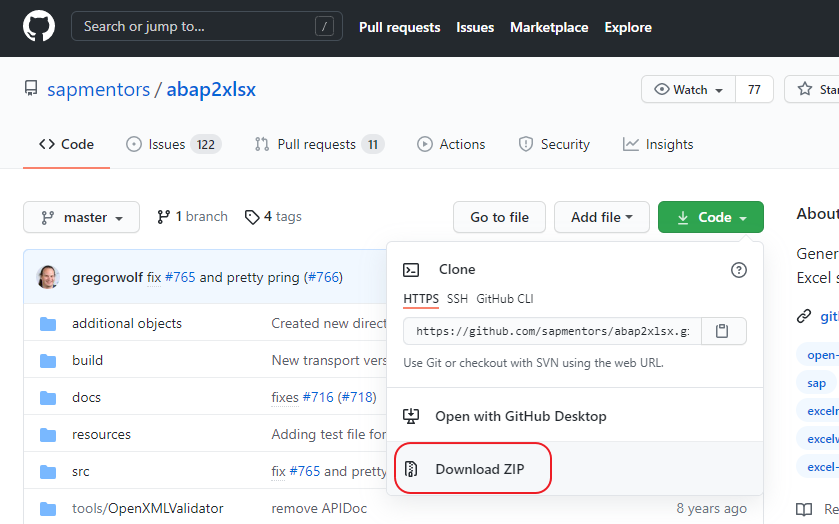Image resolution: width=839 pixels, height=524 pixels.
Task: Open the additional objects folder
Action: [127, 323]
